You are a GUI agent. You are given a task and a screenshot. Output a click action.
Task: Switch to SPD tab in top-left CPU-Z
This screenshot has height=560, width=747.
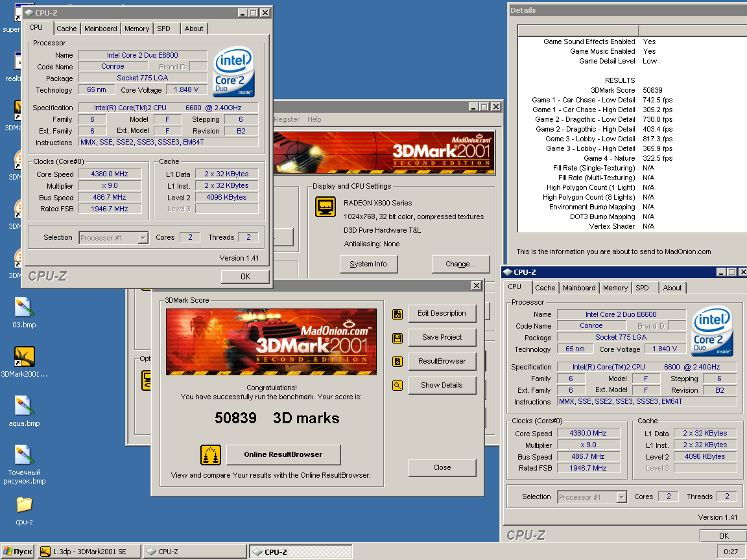[164, 29]
